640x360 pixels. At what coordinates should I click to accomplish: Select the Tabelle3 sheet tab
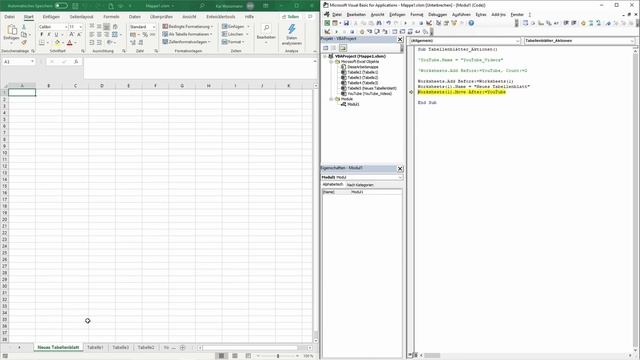[120, 347]
